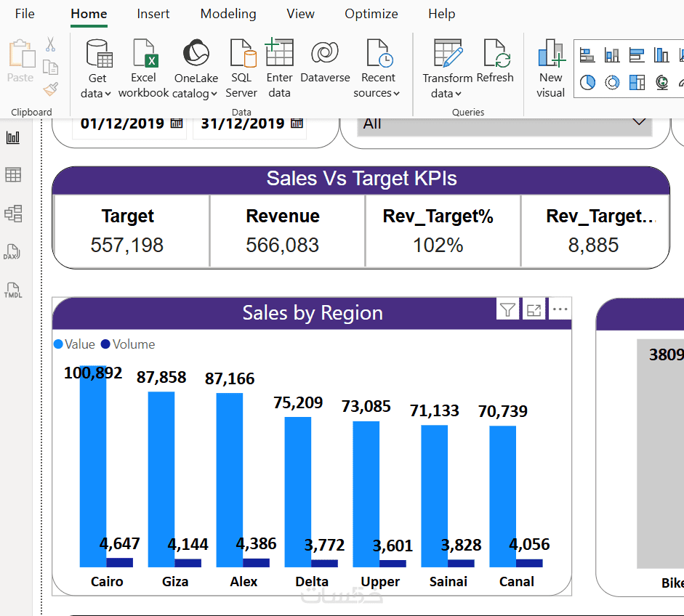Screen dimensions: 684x616
Task: Switch to Table view in sidebar
Action: (x=13, y=175)
